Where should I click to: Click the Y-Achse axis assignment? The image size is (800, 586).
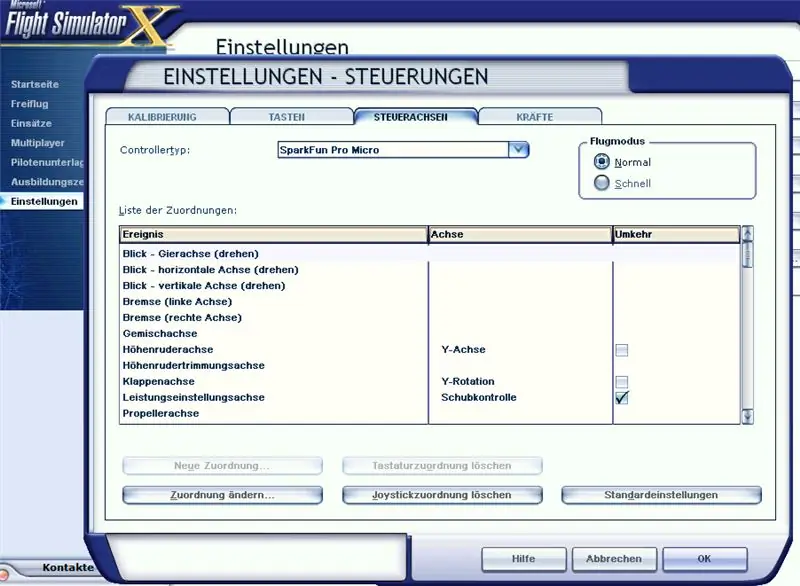[463, 349]
